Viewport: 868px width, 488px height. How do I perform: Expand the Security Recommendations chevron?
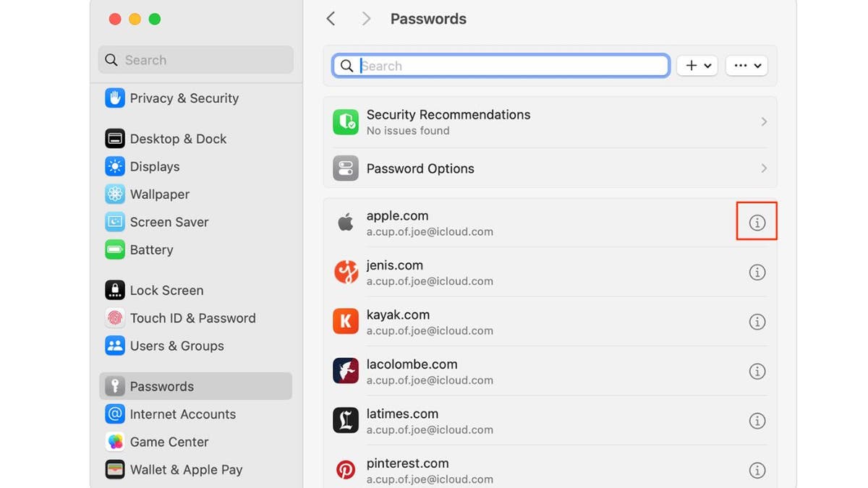click(764, 122)
